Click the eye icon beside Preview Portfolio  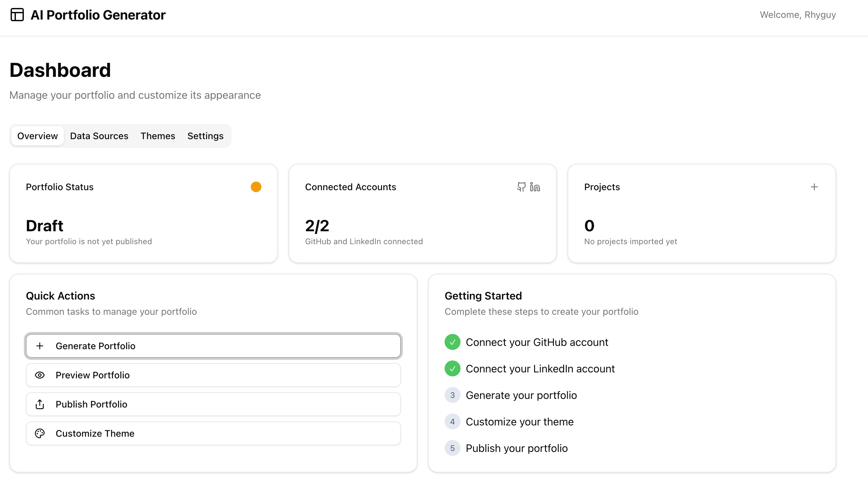pyautogui.click(x=40, y=375)
